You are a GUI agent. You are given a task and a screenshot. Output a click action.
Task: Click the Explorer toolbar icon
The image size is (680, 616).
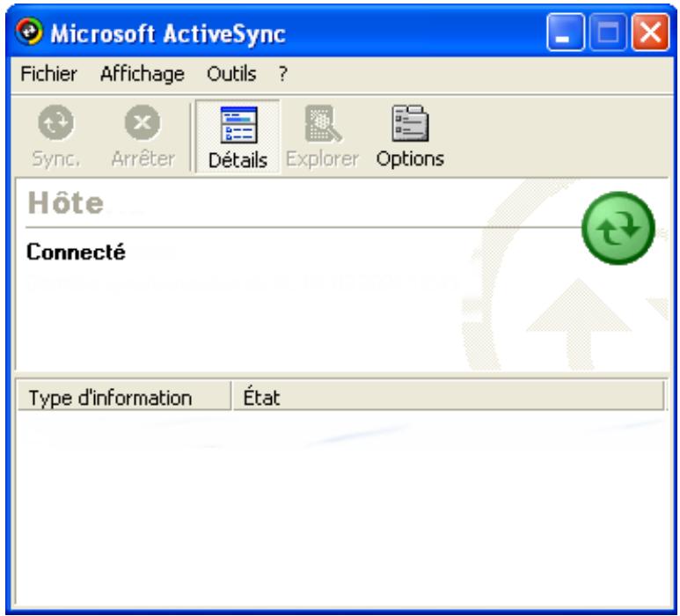coord(323,123)
